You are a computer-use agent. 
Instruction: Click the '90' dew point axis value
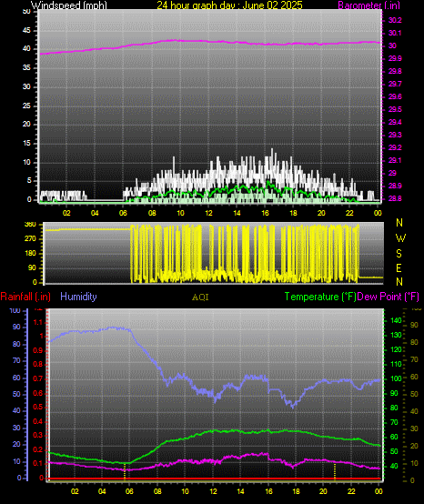pos(414,325)
